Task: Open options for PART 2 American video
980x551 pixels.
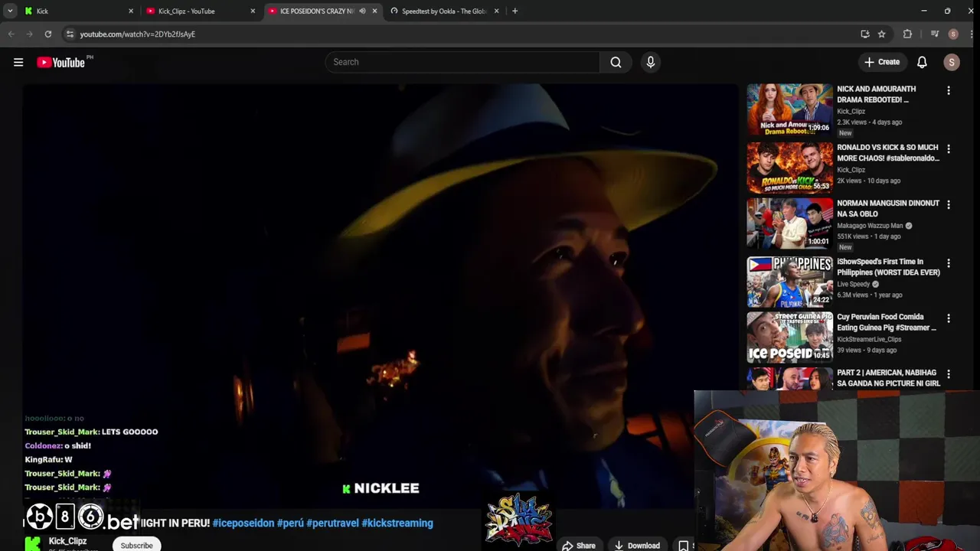Action: (949, 373)
